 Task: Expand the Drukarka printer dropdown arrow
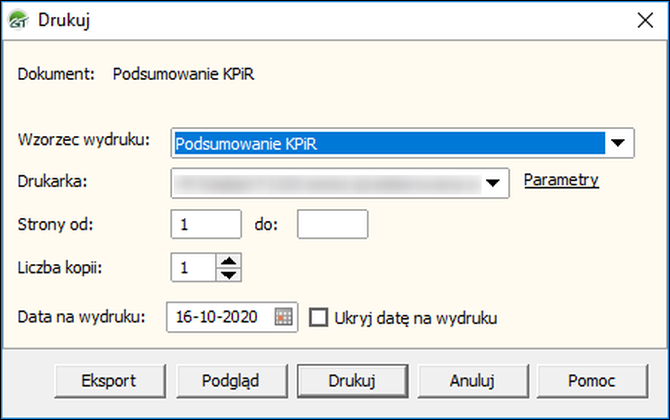492,183
